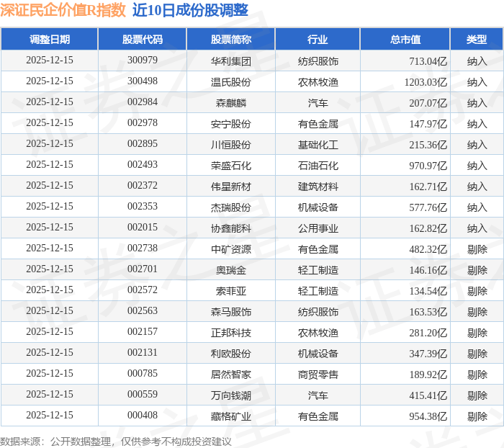
Task: Click the stock name 温氏股份
Action: pyautogui.click(x=231, y=81)
